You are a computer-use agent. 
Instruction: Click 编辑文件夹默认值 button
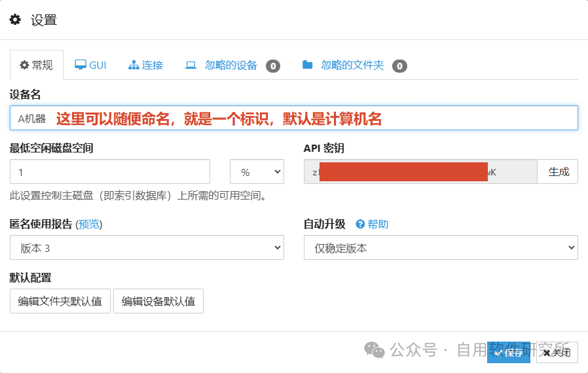tap(60, 301)
